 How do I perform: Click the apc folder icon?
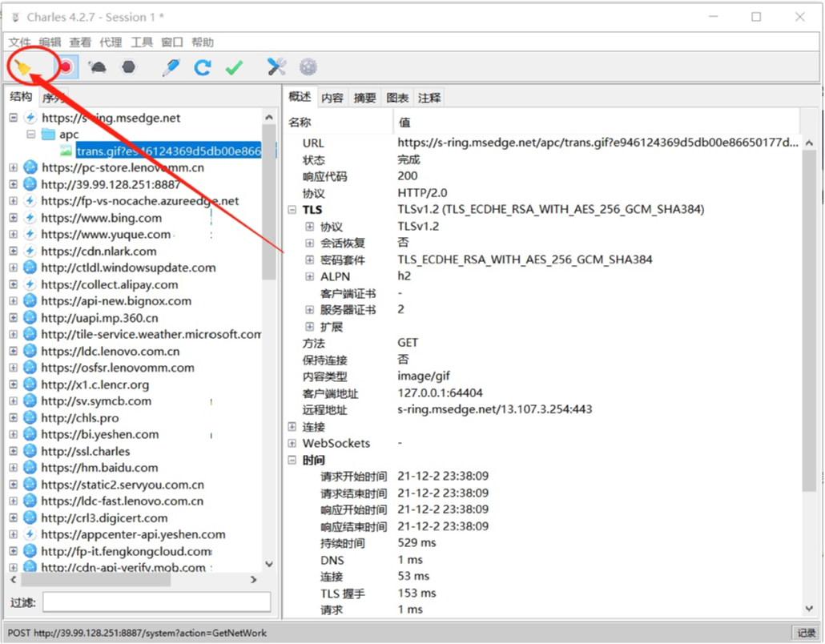[x=48, y=135]
